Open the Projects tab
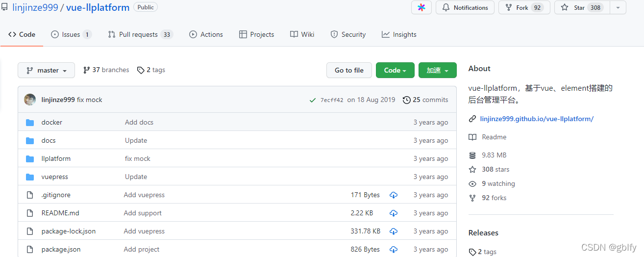The image size is (644, 257). point(256,34)
